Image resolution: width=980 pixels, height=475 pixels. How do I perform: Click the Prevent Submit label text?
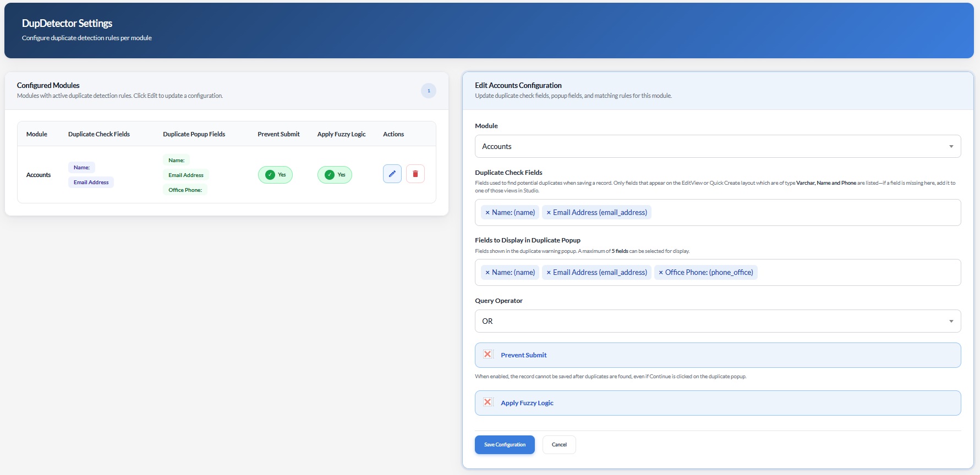tap(523, 355)
